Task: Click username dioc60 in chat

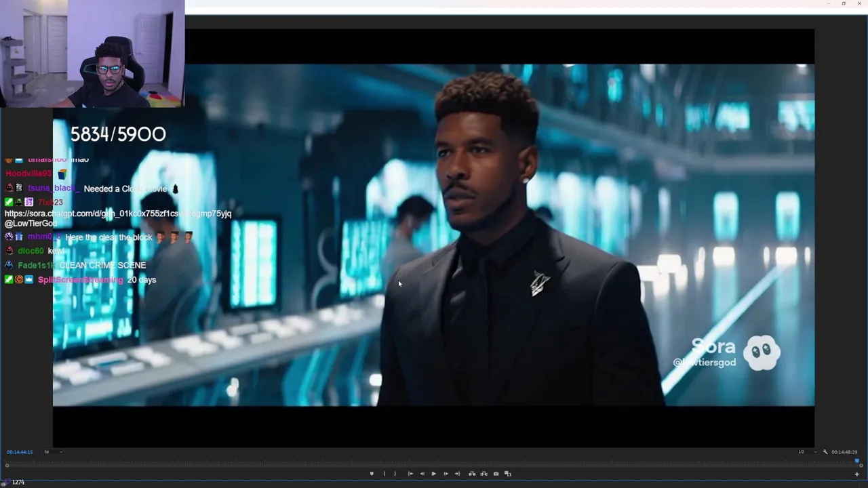Action: coord(31,251)
